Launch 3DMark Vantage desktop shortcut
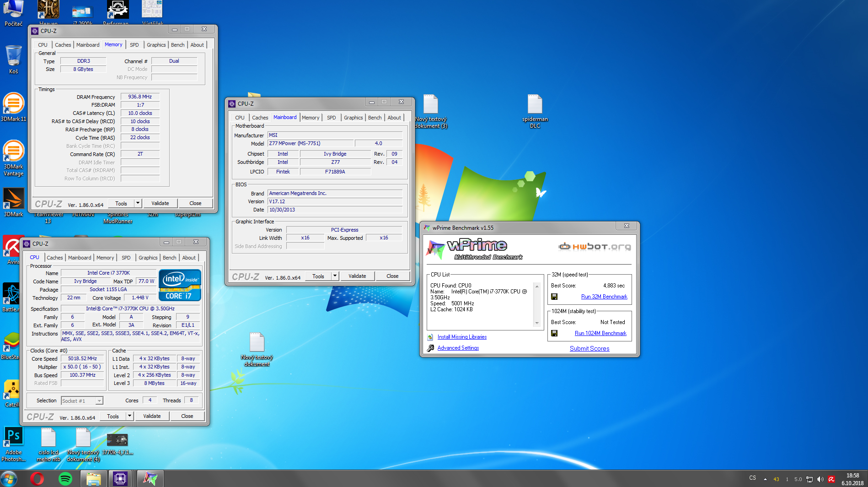Screen dimensions: 868x487 pos(13,158)
